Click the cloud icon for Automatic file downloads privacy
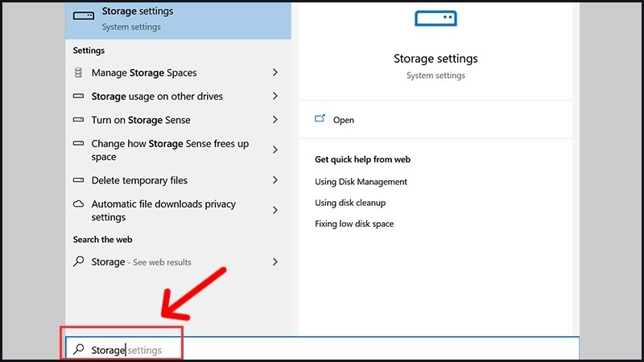Image resolution: width=644 pixels, height=362 pixels. pos(78,204)
